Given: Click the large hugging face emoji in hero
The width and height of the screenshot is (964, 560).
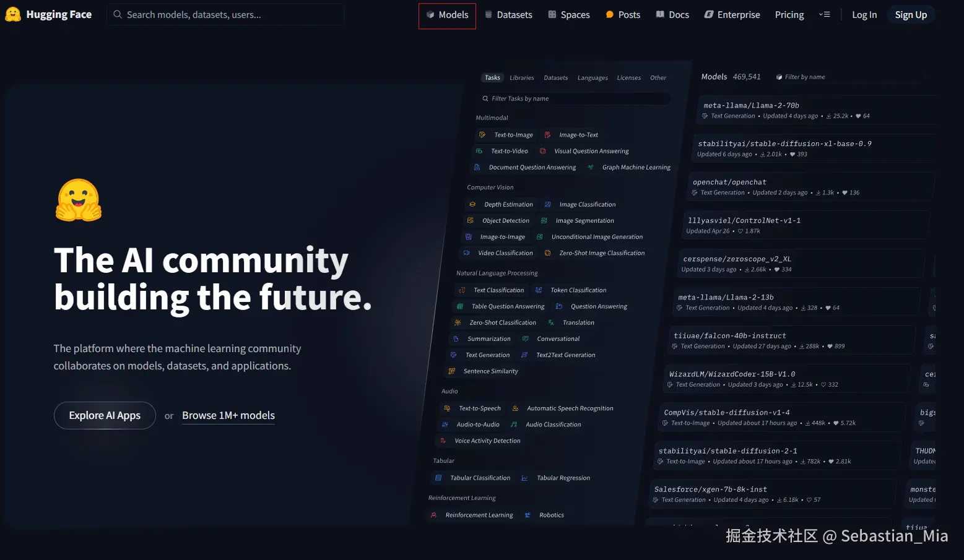Looking at the screenshot, I should point(79,200).
